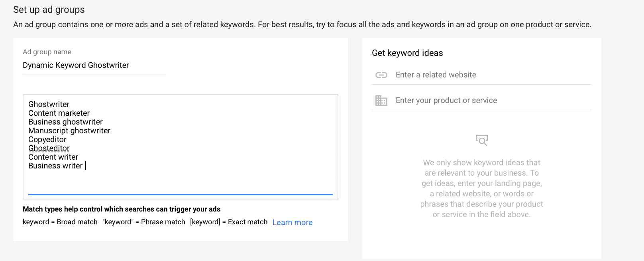Click 'keyword = Broad match' text
The width and height of the screenshot is (644, 261).
point(60,222)
